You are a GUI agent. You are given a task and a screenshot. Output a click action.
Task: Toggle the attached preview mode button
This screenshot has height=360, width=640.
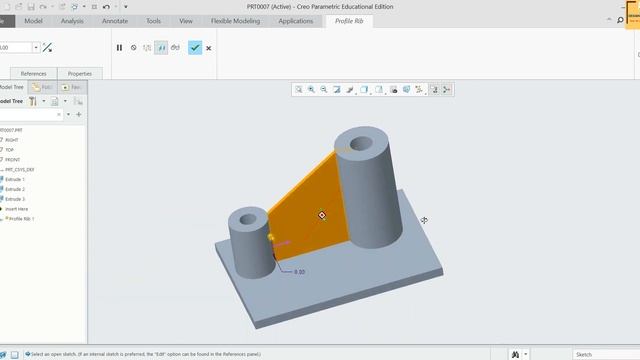point(161,48)
